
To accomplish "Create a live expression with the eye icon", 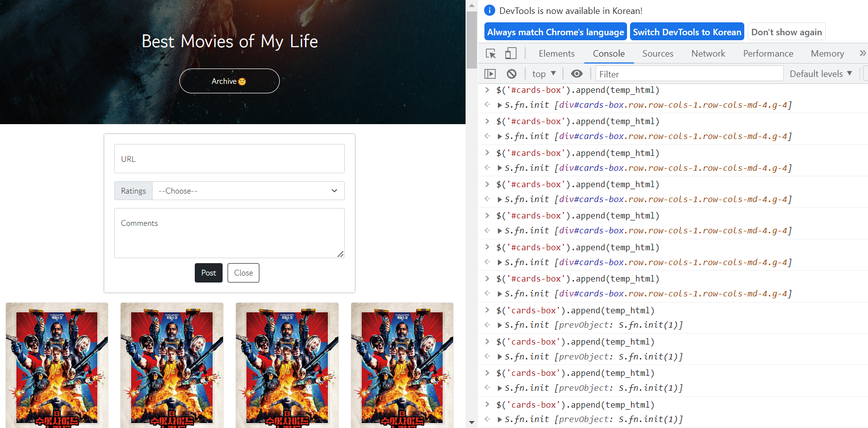I will pyautogui.click(x=577, y=74).
